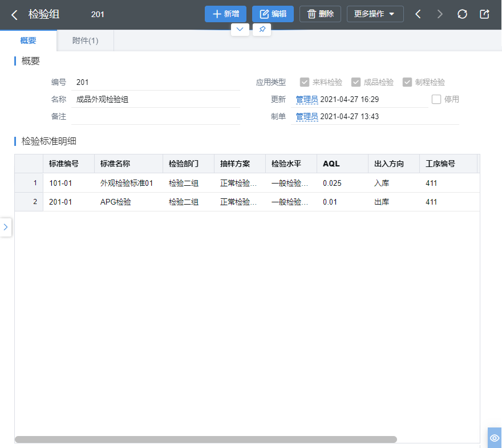Click the 检验部门 column header
This screenshot has height=448, width=502.
[x=189, y=164]
